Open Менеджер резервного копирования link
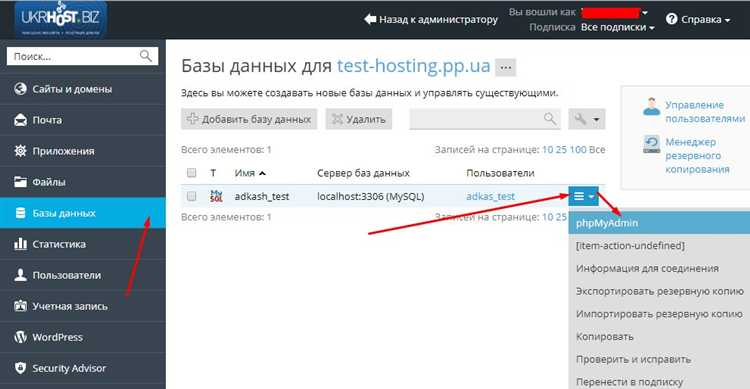This screenshot has width=750, height=389. (x=697, y=156)
